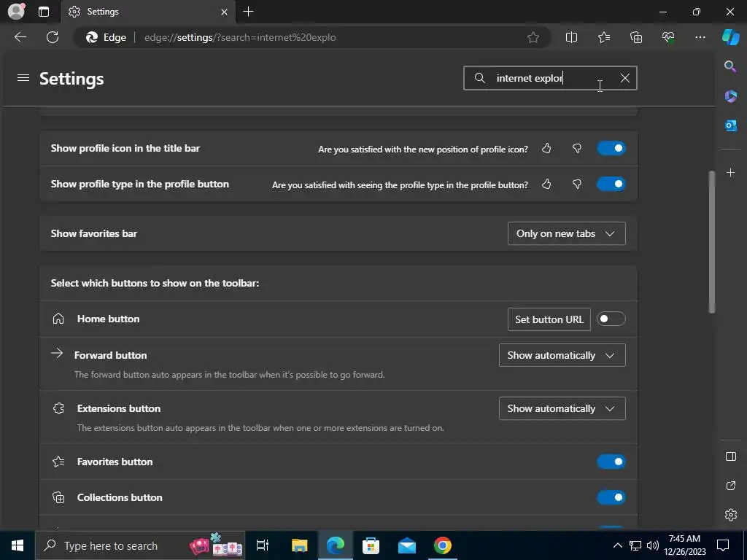
Task: Open Extensions button visibility dropdown
Action: [x=562, y=408]
